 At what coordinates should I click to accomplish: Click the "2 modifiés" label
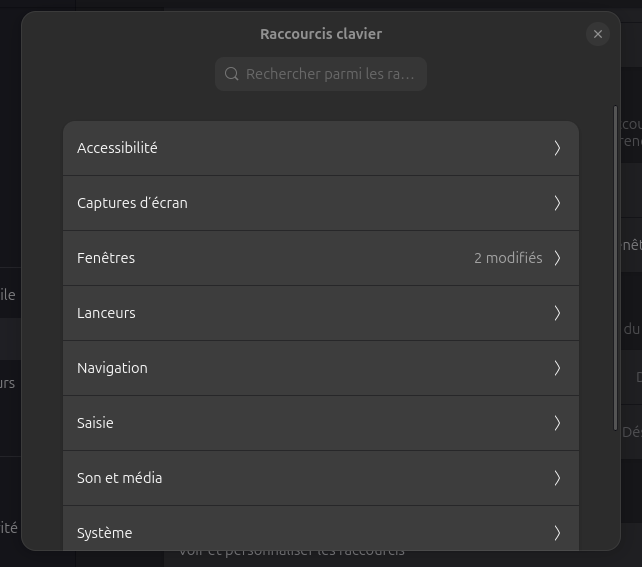click(x=508, y=258)
